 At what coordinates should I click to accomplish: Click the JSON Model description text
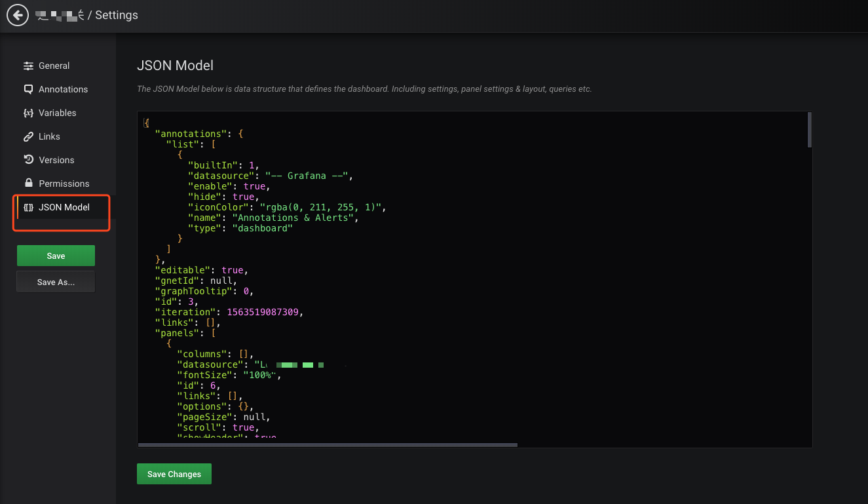point(364,88)
